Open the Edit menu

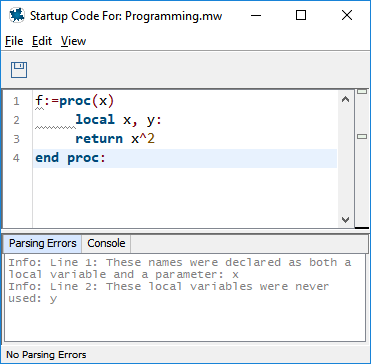click(x=42, y=41)
